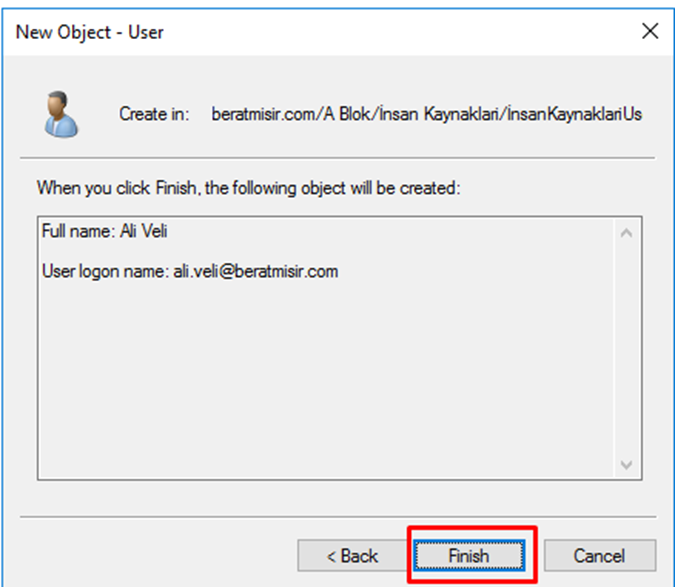Click the summary scrollbar up arrow
This screenshot has width=675, height=587.
627,233
